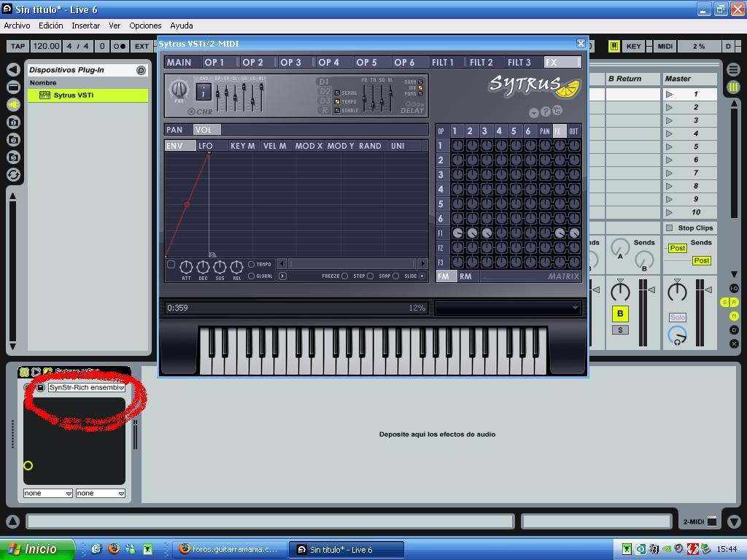Image resolution: width=747 pixels, height=560 pixels.
Task: Click the search icon in Dispositivos Plug-In header
Action: click(x=141, y=70)
